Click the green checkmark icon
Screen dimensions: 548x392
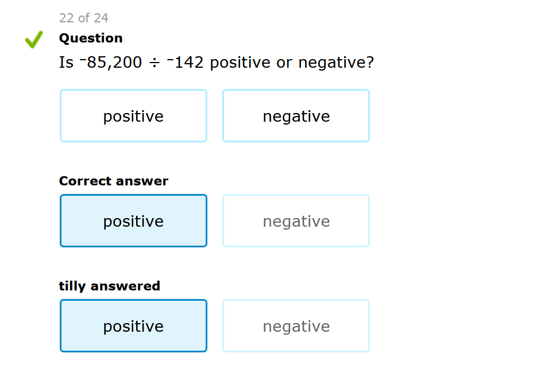pyautogui.click(x=34, y=40)
